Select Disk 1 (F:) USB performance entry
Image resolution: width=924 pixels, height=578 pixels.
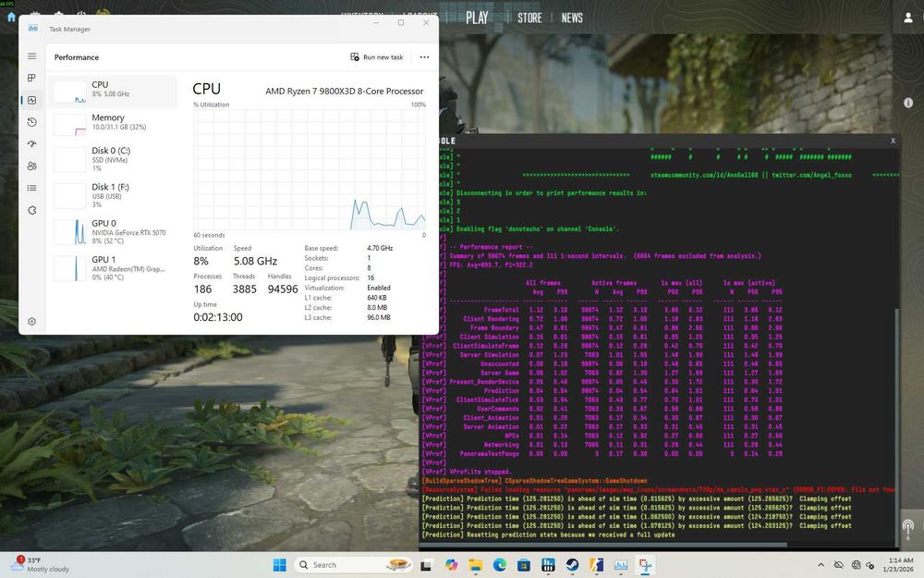point(112,196)
